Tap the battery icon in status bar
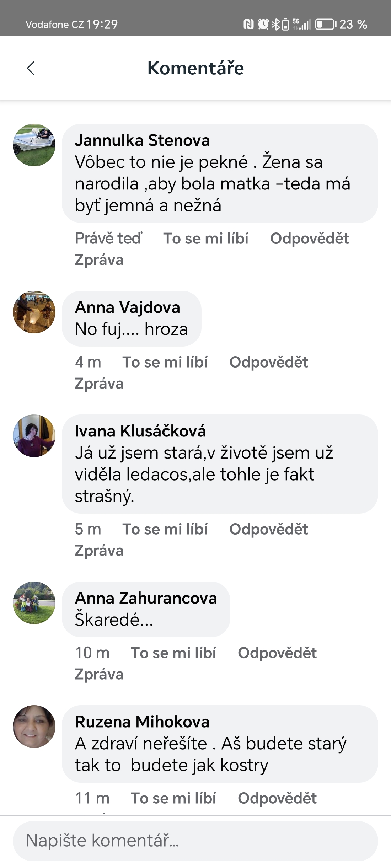 tap(325, 24)
